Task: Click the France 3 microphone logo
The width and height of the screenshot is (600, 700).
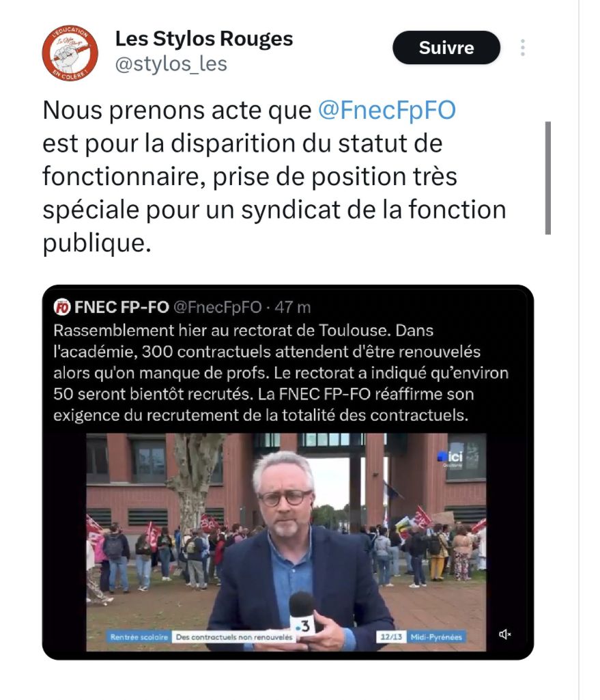Action: (x=303, y=626)
